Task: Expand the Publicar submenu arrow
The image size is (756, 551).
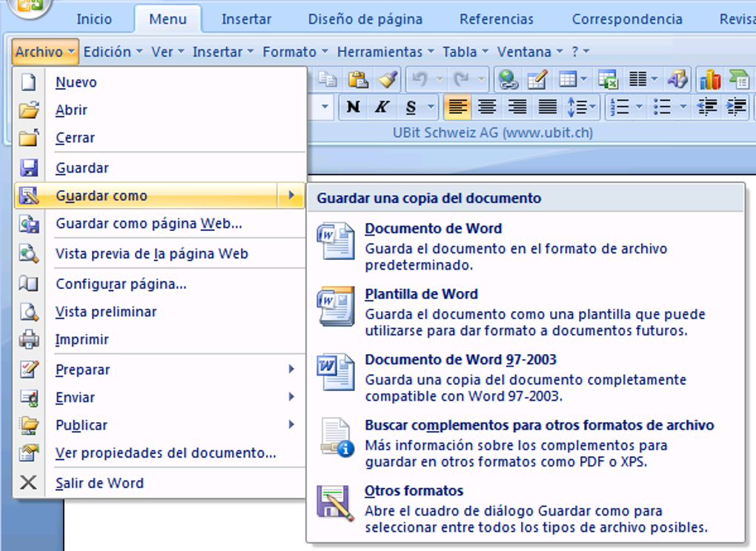Action: click(x=291, y=424)
